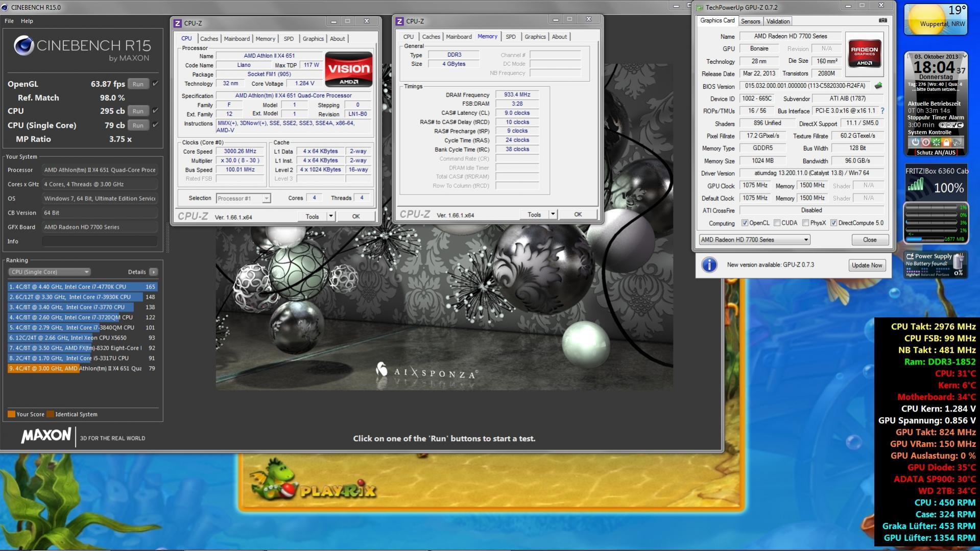Click the Cinebench title bar app icon
This screenshot has width=980, height=551.
pos(5,7)
